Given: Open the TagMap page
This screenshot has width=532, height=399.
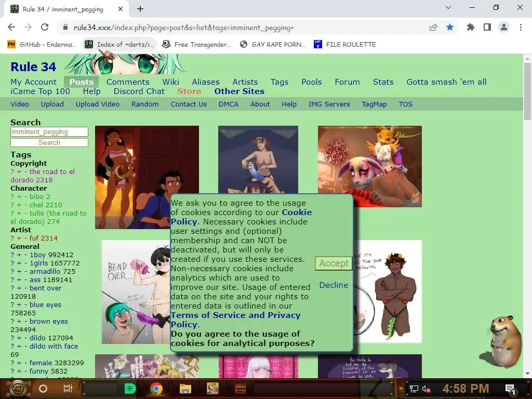Looking at the screenshot, I should (374, 104).
